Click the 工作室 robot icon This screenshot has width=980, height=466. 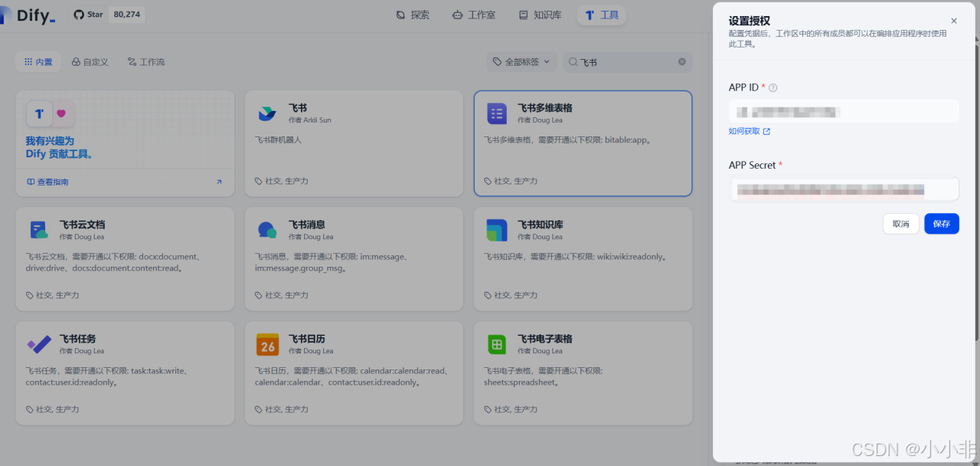coord(458,15)
